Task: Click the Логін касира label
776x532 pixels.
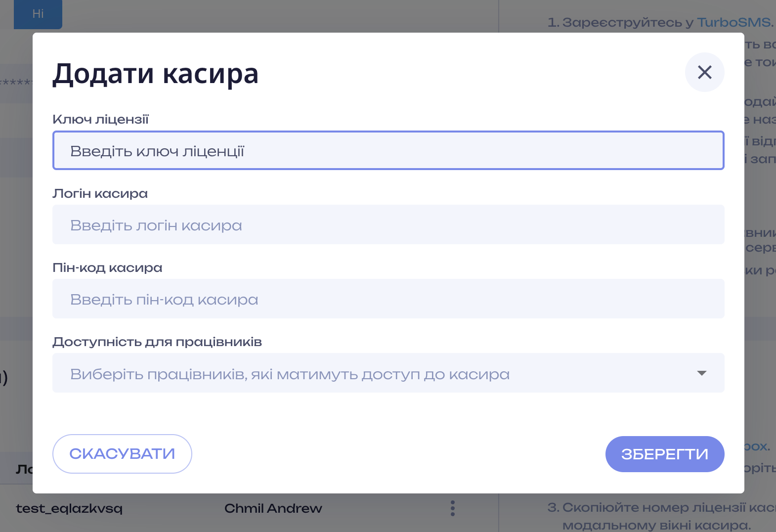Action: point(100,194)
